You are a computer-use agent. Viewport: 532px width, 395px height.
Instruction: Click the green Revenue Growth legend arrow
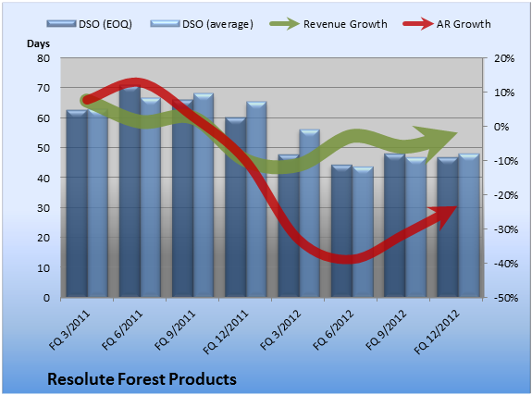pos(284,24)
